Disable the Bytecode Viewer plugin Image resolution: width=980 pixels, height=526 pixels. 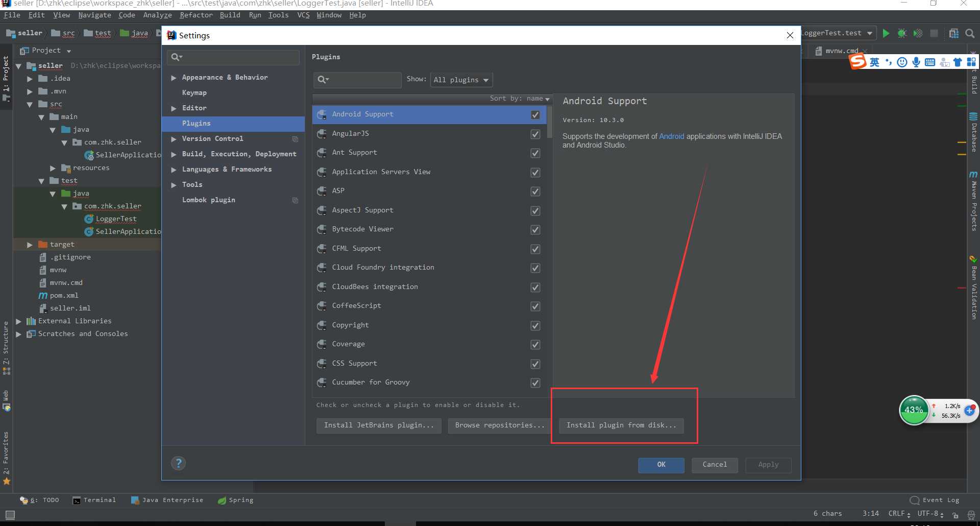pos(535,230)
